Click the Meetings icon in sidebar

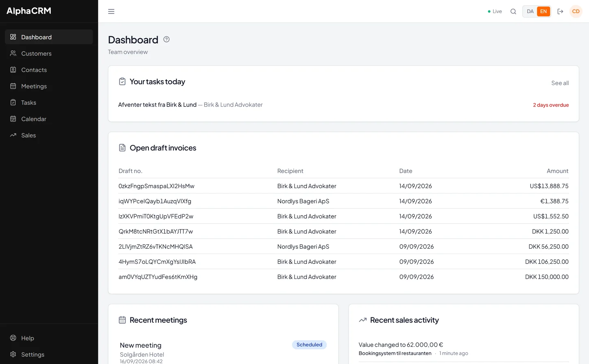point(13,86)
